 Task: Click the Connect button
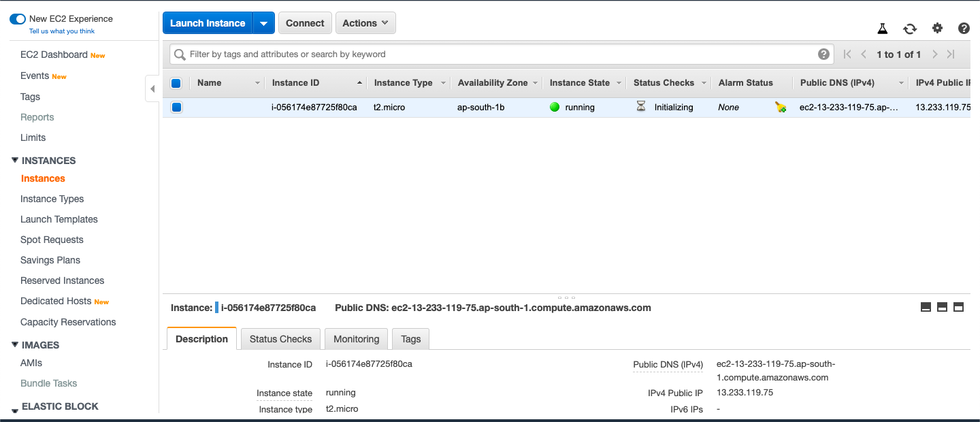pos(305,23)
